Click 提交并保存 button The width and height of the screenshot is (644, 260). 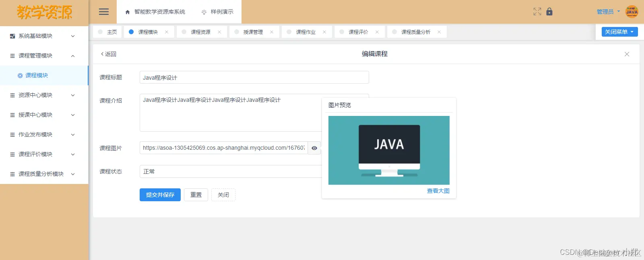pyautogui.click(x=160, y=195)
